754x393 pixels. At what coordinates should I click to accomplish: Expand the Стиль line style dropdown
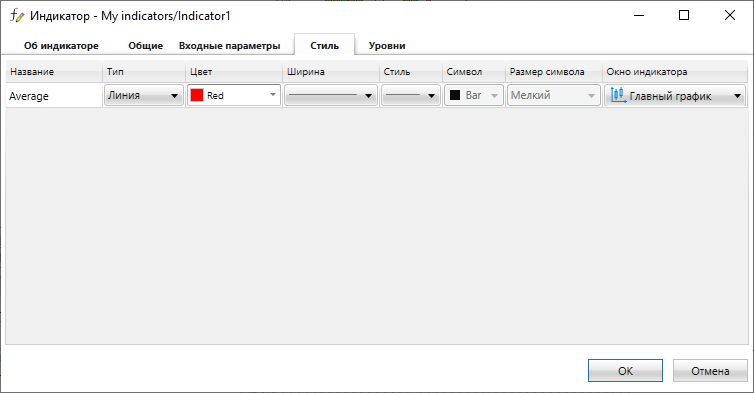point(411,95)
